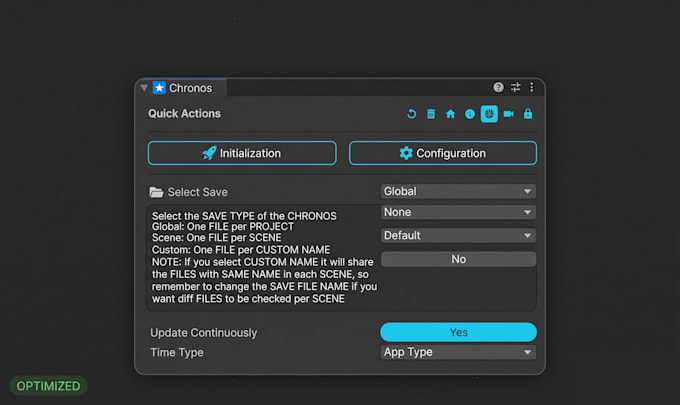Image resolution: width=680 pixels, height=405 pixels.
Task: Open the Initialization section
Action: pyautogui.click(x=242, y=153)
